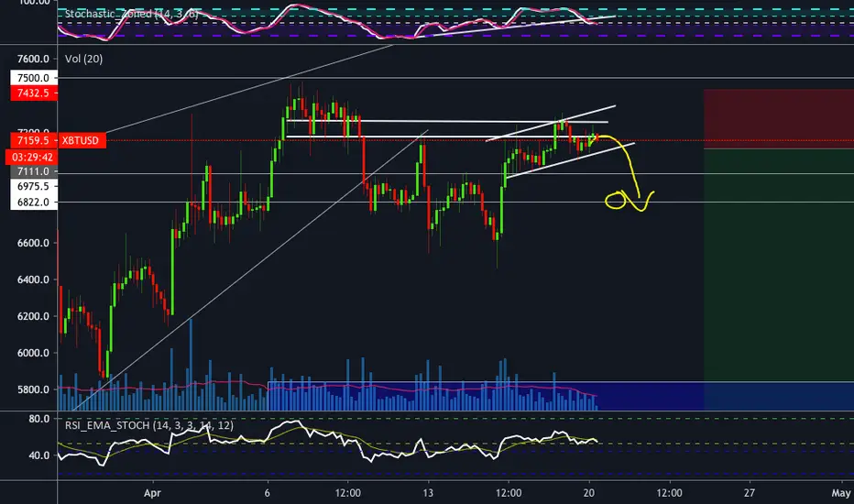
Task: Click the 6975.5 price level label
Action: pos(33,186)
